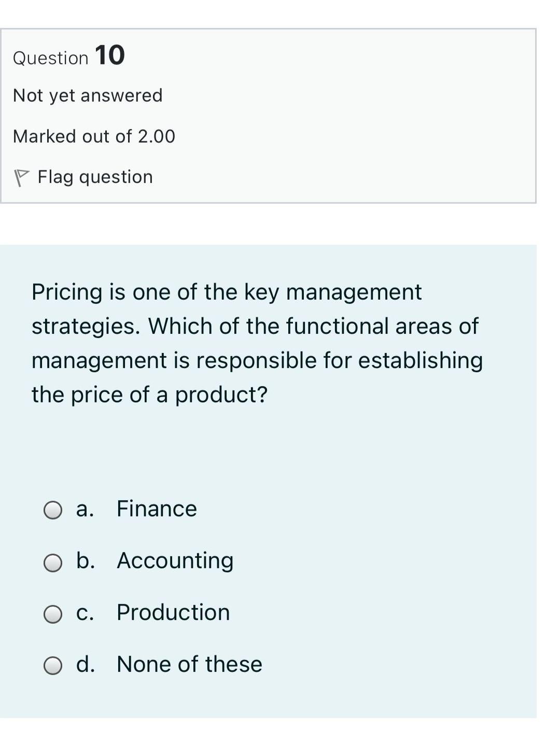Click the Marked out of 2.00 text

point(94,136)
